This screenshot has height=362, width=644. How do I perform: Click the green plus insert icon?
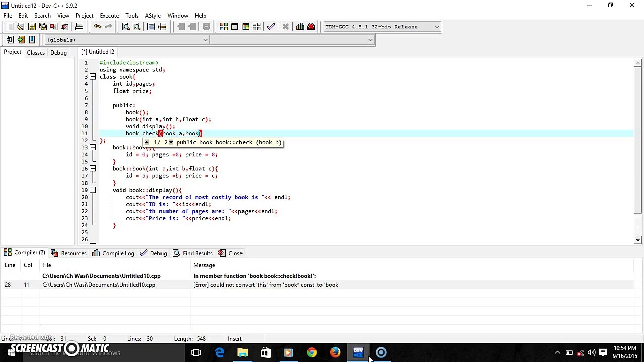point(21,40)
